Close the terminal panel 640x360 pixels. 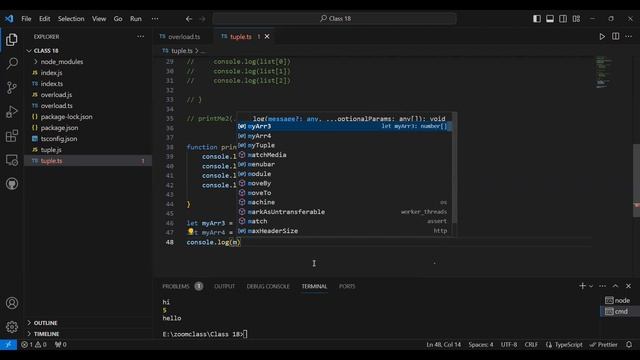[x=629, y=286]
